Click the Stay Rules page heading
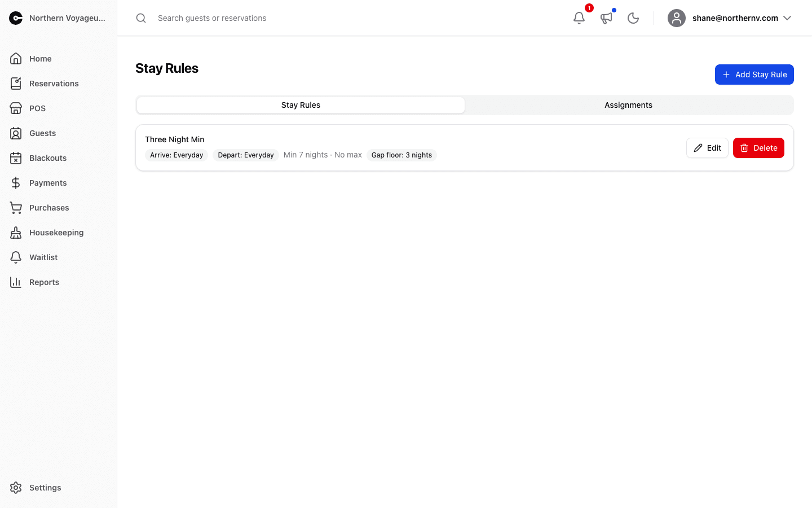The image size is (812, 508). [x=167, y=68]
